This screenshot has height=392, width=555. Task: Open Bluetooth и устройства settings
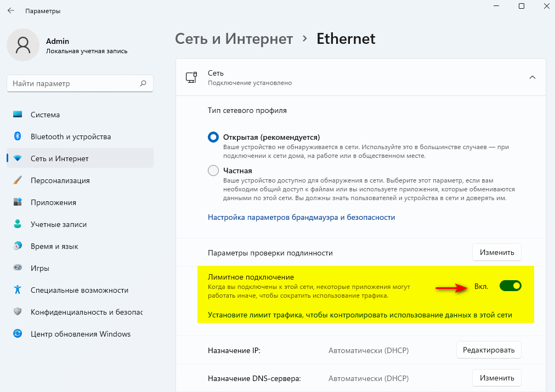71,137
